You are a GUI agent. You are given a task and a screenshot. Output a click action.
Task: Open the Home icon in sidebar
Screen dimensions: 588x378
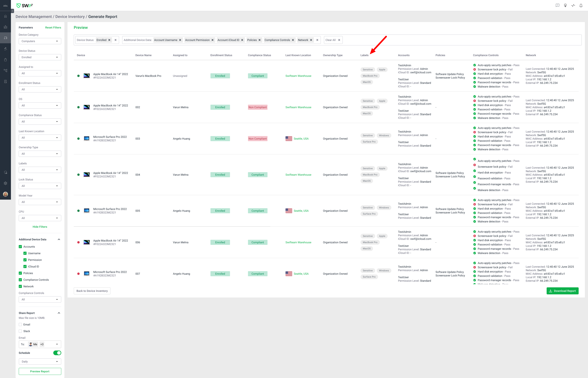coord(5,16)
